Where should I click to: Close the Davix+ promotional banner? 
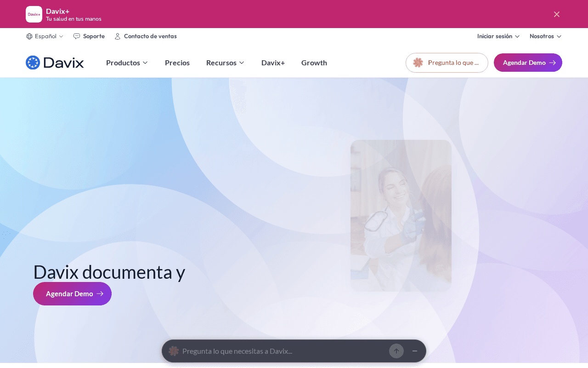click(557, 14)
